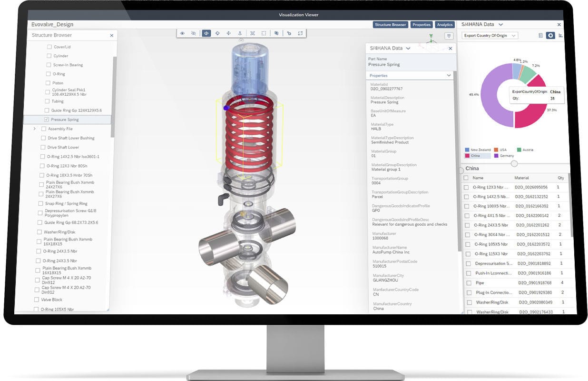The image size is (588, 381).
Task: Switch to table view in the S/4HANA panel
Action: tap(540, 35)
